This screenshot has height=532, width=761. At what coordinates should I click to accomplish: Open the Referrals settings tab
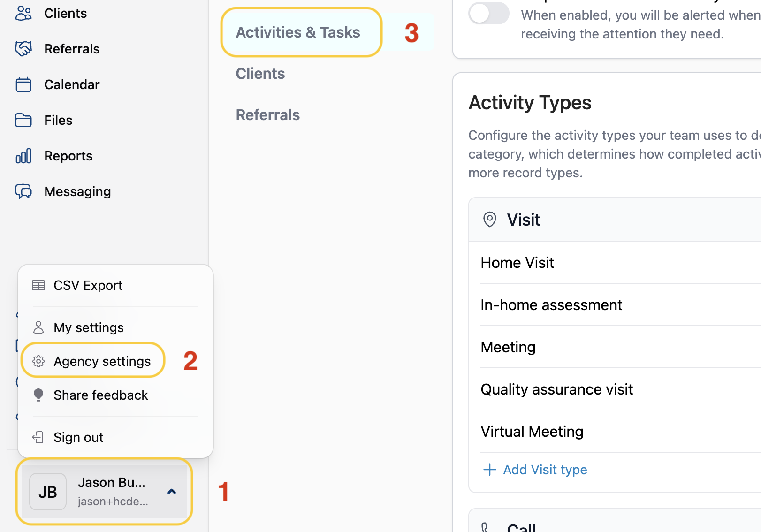tap(268, 115)
